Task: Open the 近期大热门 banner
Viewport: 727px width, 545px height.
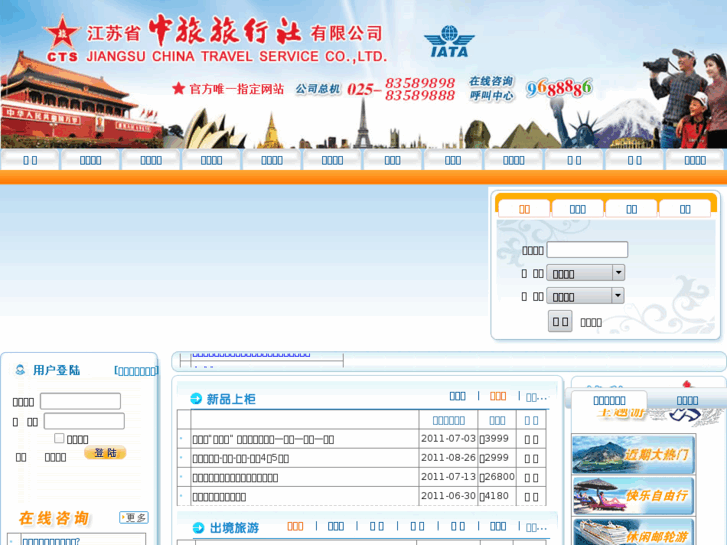Action: [x=633, y=454]
